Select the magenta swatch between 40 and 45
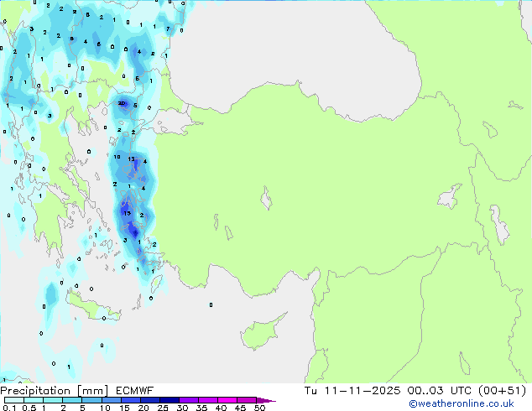532x411 pixels. (x=227, y=400)
